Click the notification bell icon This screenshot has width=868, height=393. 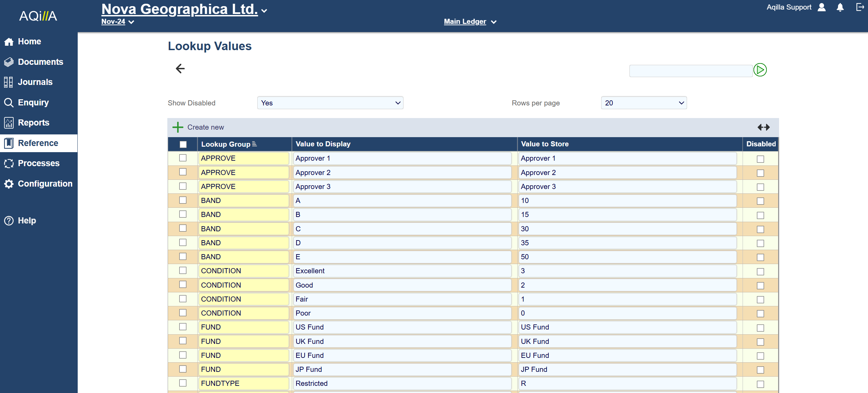(840, 8)
